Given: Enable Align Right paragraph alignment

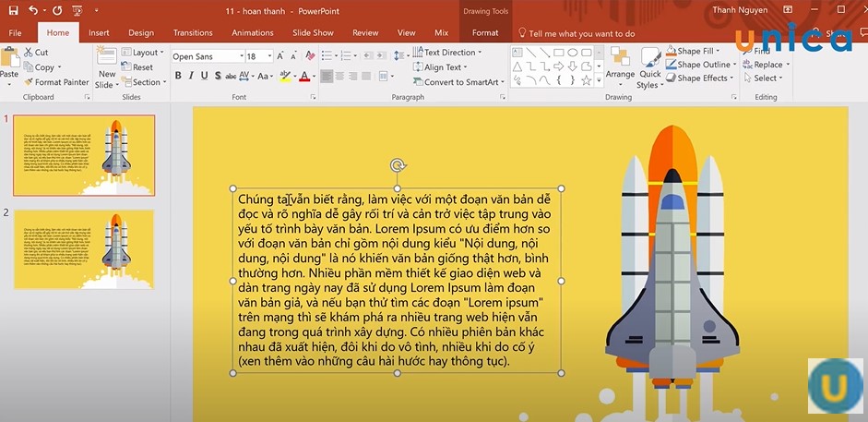Looking at the screenshot, I should pyautogui.click(x=353, y=76).
